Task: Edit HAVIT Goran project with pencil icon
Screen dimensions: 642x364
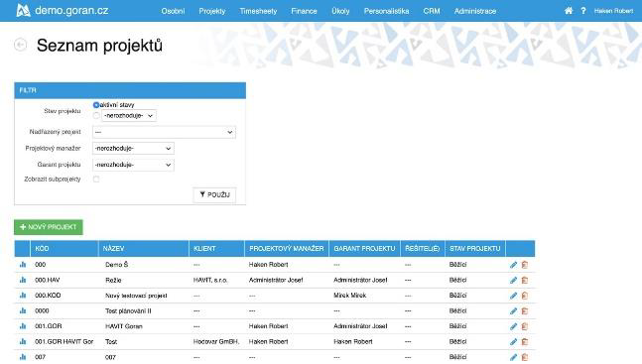Action: point(513,326)
